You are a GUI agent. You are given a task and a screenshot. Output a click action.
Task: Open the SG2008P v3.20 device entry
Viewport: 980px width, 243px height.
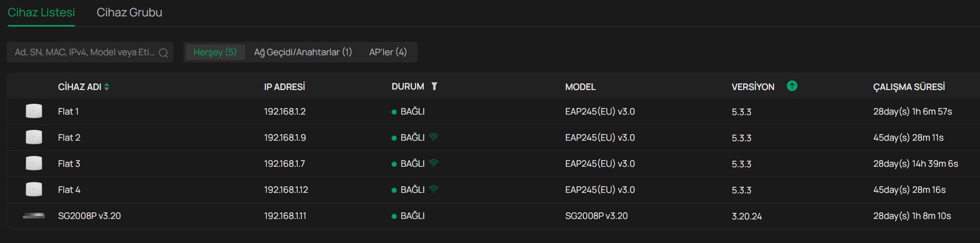point(89,216)
